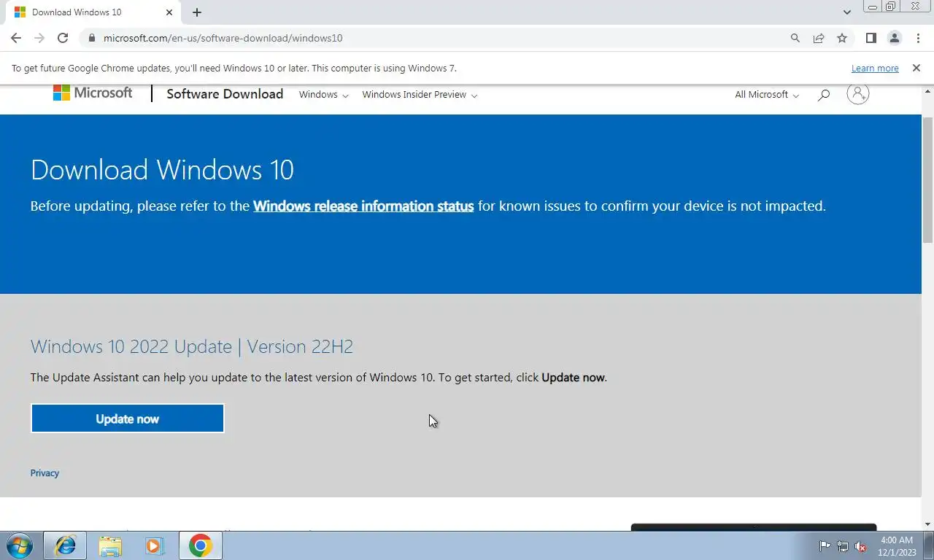
Task: Click the browser forward arrow
Action: coord(39,38)
